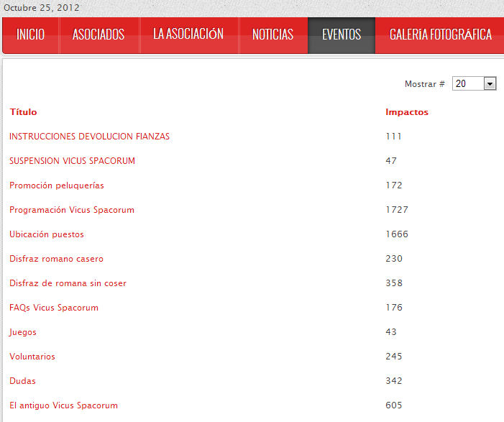Open LA ASOCIACIÓN menu item

pos(188,35)
